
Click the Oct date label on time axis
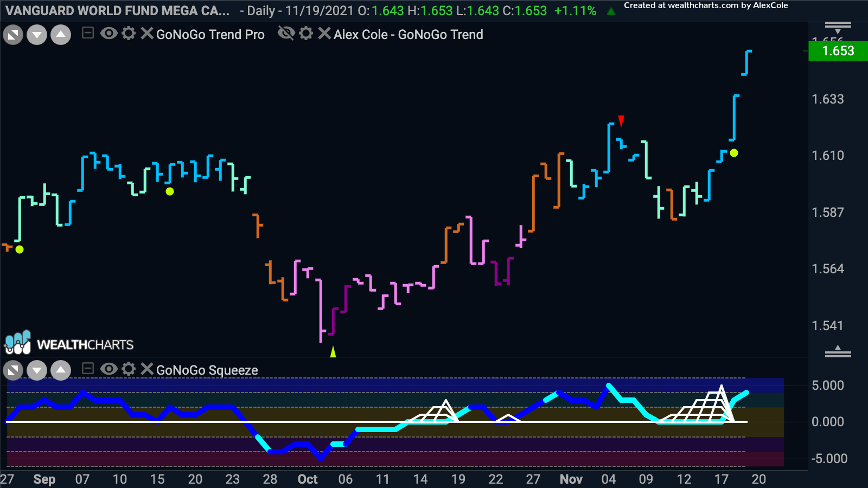[x=308, y=479]
